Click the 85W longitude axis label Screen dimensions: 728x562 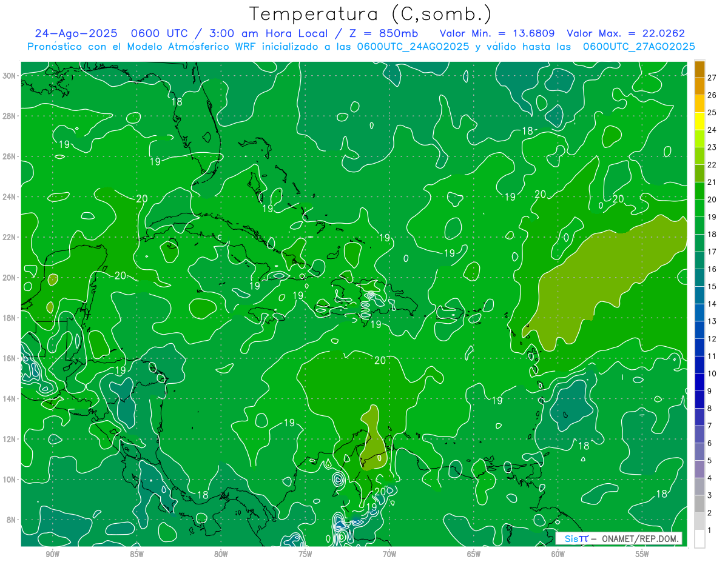pyautogui.click(x=136, y=554)
